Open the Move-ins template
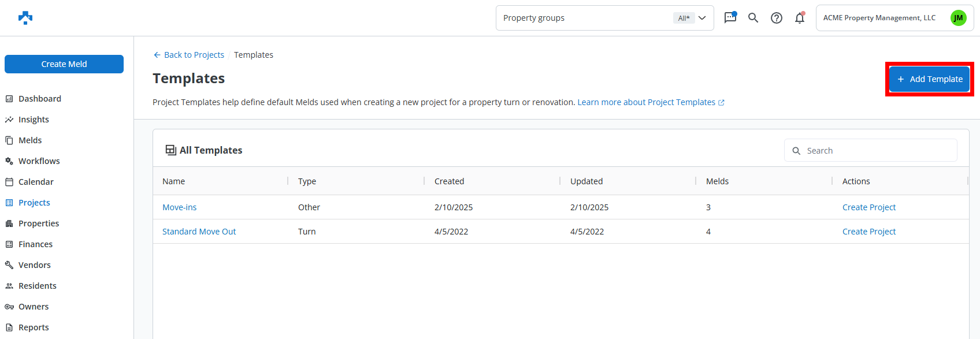Viewport: 980px width, 339px height. pyautogui.click(x=179, y=207)
